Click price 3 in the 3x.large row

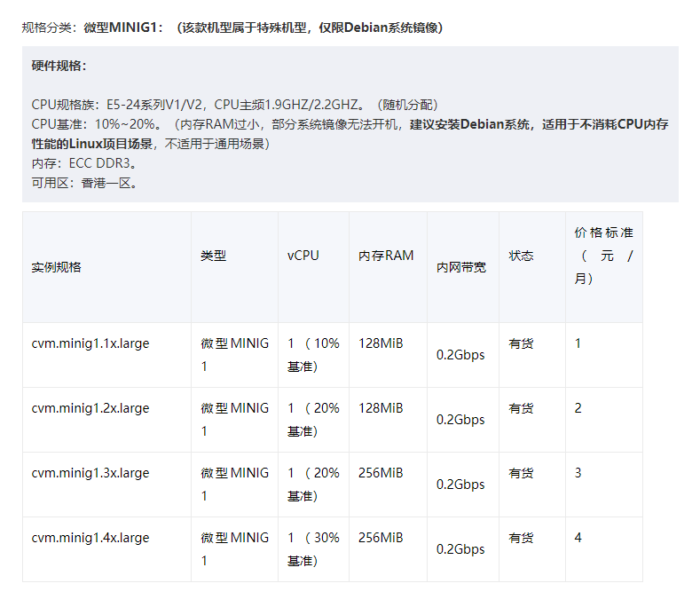578,473
